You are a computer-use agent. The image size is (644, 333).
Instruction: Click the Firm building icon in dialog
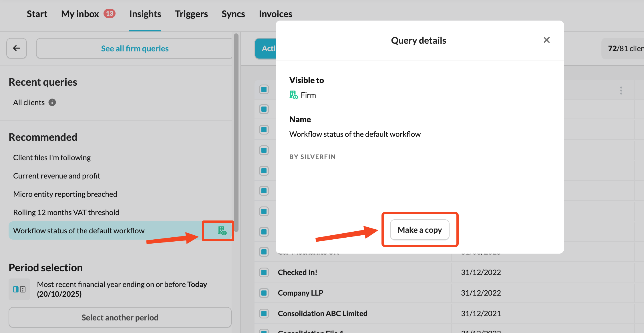[293, 95]
